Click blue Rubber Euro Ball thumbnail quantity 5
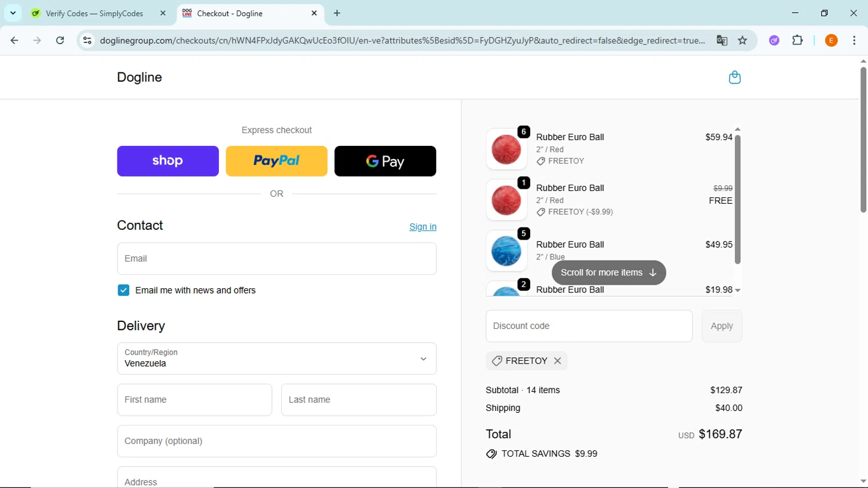The width and height of the screenshot is (868, 488). (x=506, y=251)
